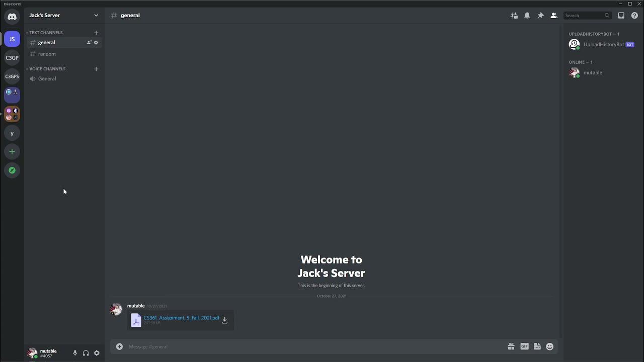Image resolution: width=644 pixels, height=362 pixels.
Task: Open the emoji picker
Action: coord(550,346)
